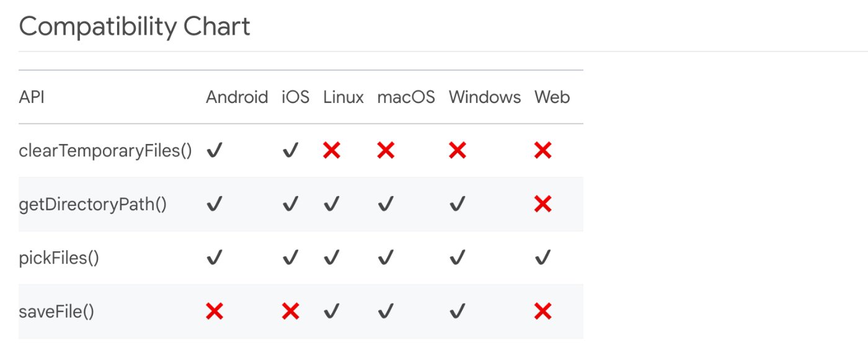
Task: Click the Web checkmark in pickFiles() row
Action: (542, 257)
